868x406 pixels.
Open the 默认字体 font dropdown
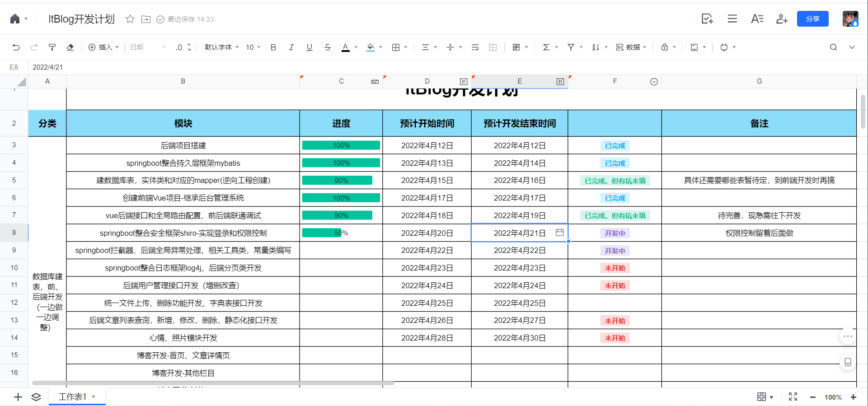(x=221, y=47)
